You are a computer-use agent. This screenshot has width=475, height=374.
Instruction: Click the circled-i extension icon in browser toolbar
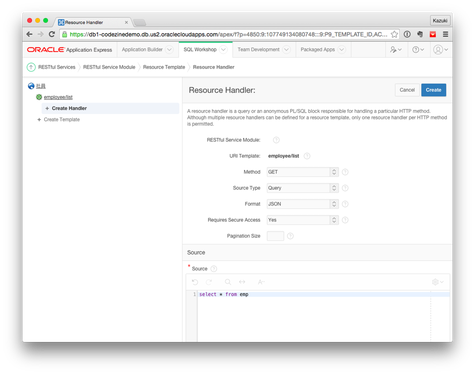pyautogui.click(x=407, y=34)
